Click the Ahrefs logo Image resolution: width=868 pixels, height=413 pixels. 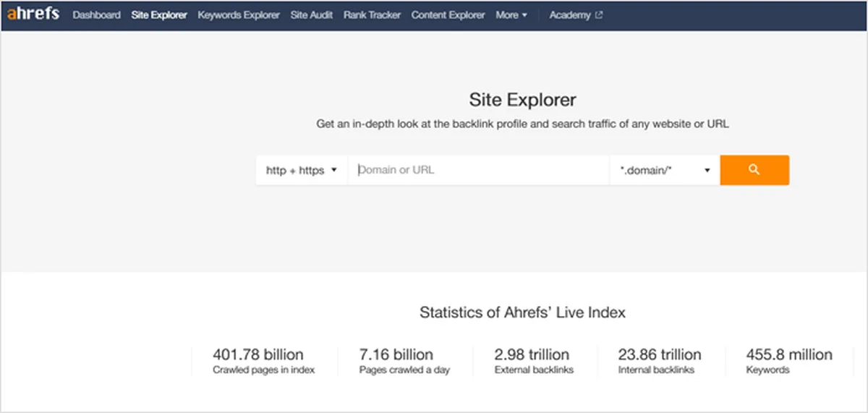(33, 14)
